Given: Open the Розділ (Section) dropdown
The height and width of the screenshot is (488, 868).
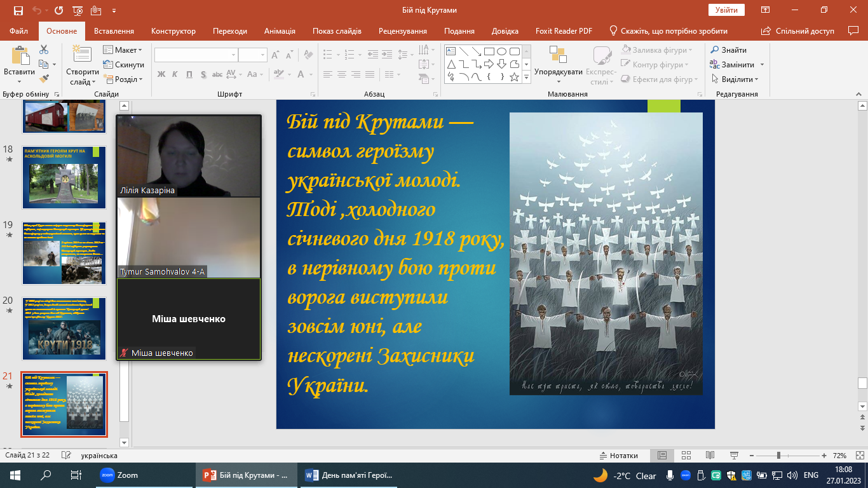Looking at the screenshot, I should 123,79.
